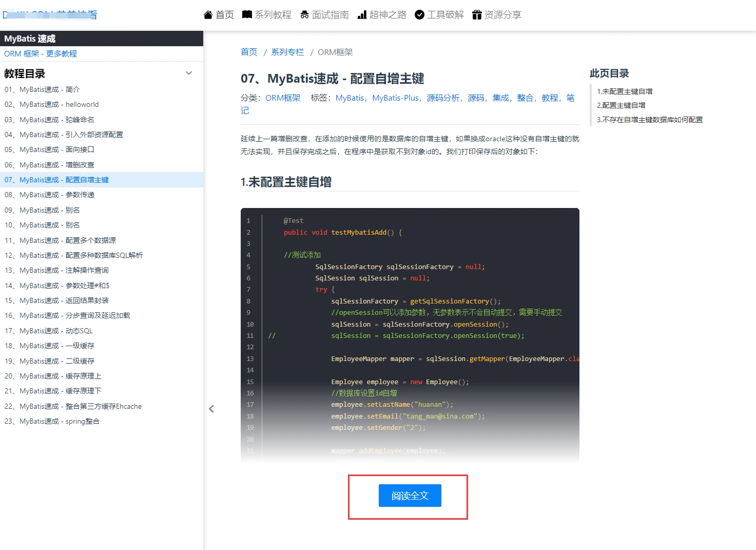Select chapter 08 参数传递 in the sidebar

coord(49,195)
